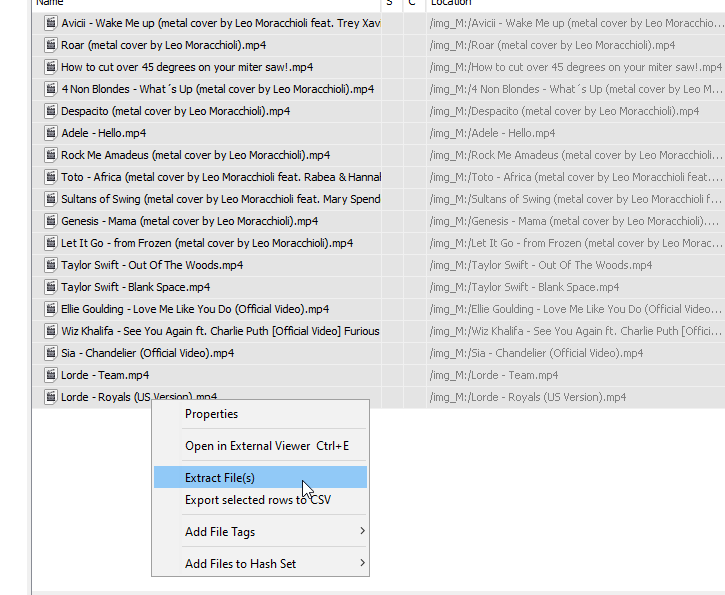This screenshot has width=725, height=595.
Task: Click the video icon for Avicii - Wake Me up
Action: pos(50,23)
